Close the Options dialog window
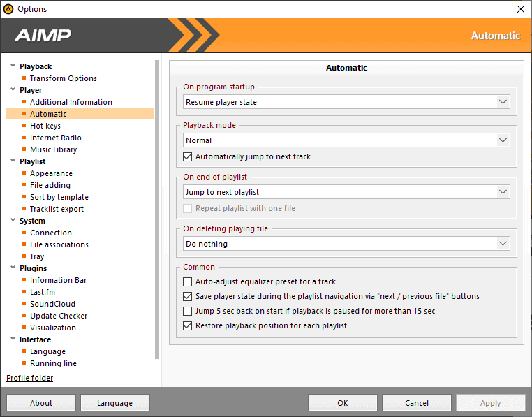This screenshot has height=417, width=532. click(521, 9)
